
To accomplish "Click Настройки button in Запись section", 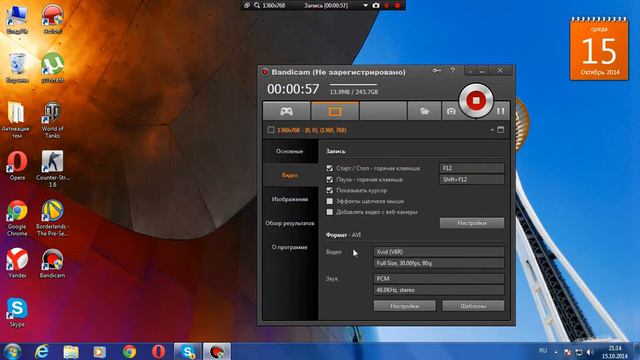I will 472,223.
